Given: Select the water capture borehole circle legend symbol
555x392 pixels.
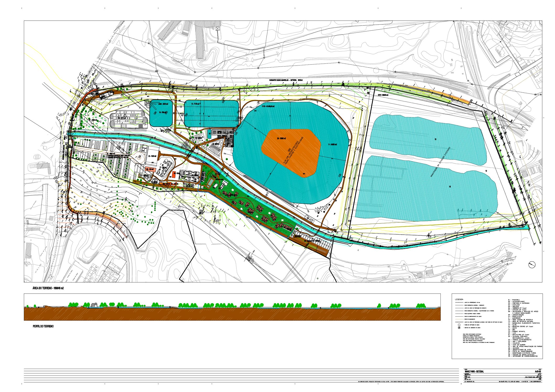Looking at the screenshot, I should click(459, 325).
